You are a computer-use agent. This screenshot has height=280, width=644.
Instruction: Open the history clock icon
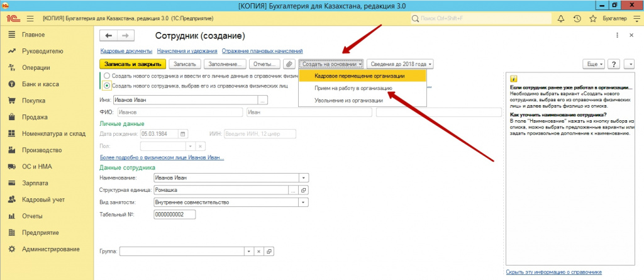pos(577,18)
